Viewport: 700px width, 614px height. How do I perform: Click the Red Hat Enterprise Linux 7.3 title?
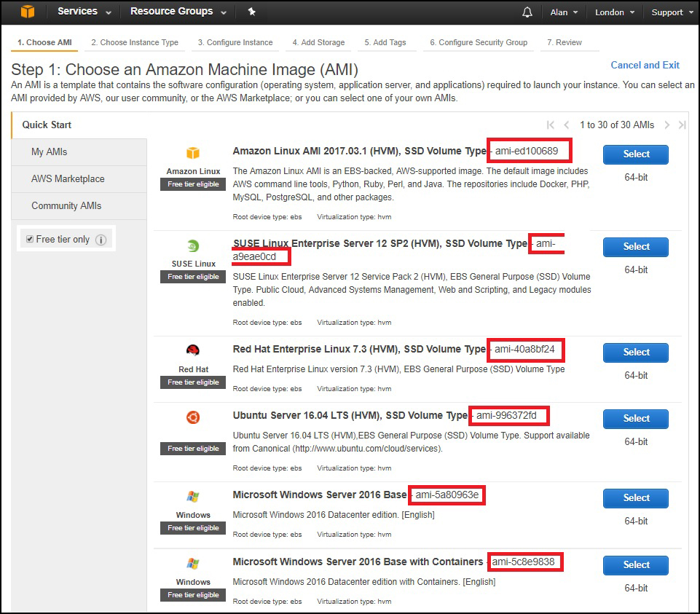click(x=359, y=349)
